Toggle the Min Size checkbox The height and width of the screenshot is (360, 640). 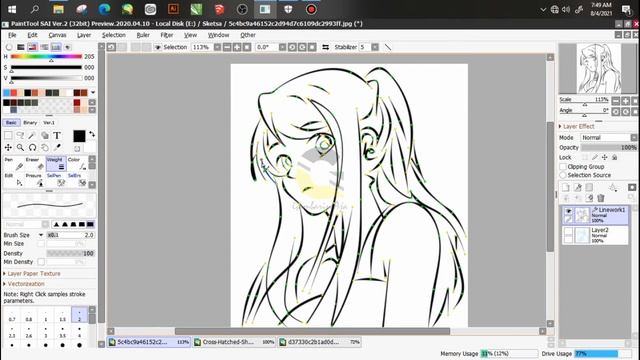pos(41,244)
